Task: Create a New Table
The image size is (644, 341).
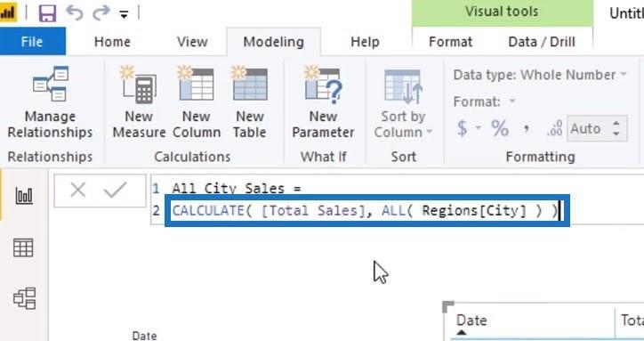Action: coord(250,102)
